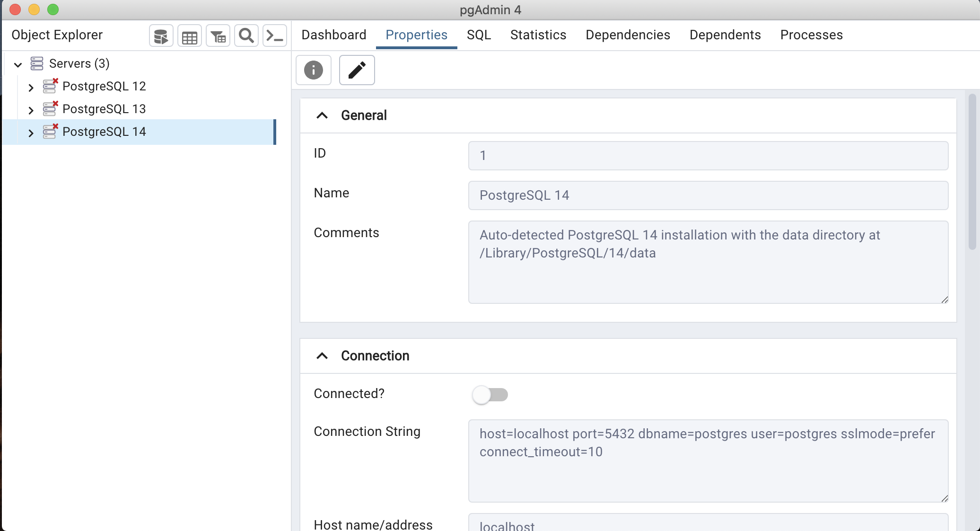
Task: Click the Connection String text area
Action: click(708, 461)
